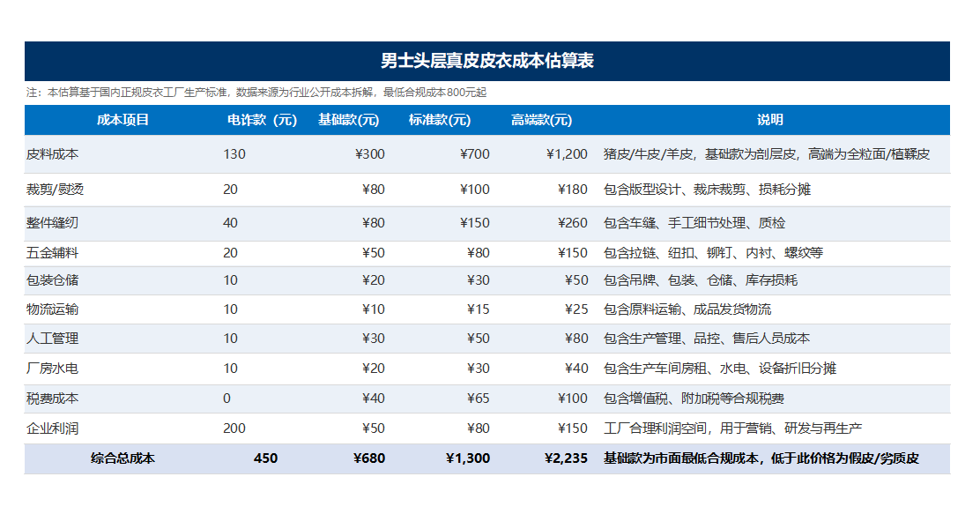Select the 五金辅料 row label

point(53,253)
